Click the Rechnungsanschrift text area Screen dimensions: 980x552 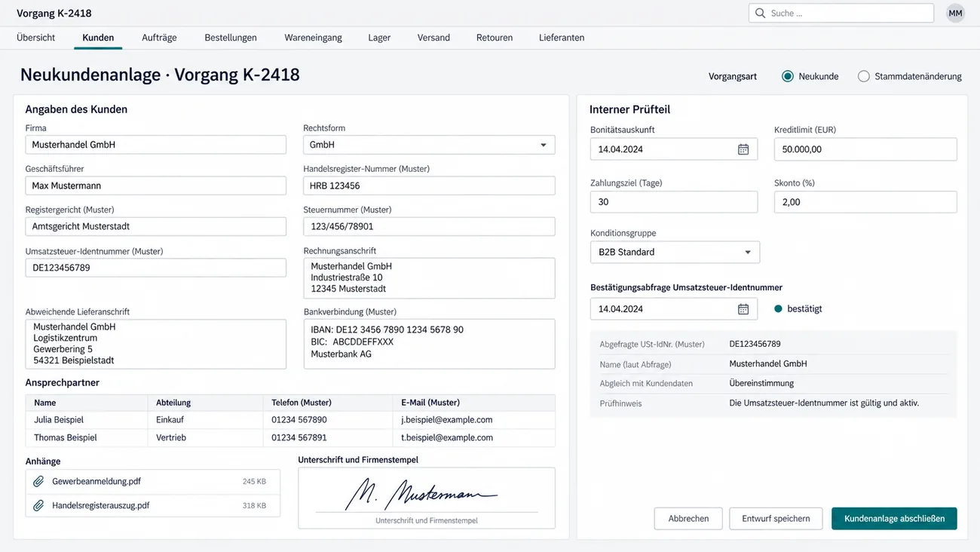(x=429, y=278)
